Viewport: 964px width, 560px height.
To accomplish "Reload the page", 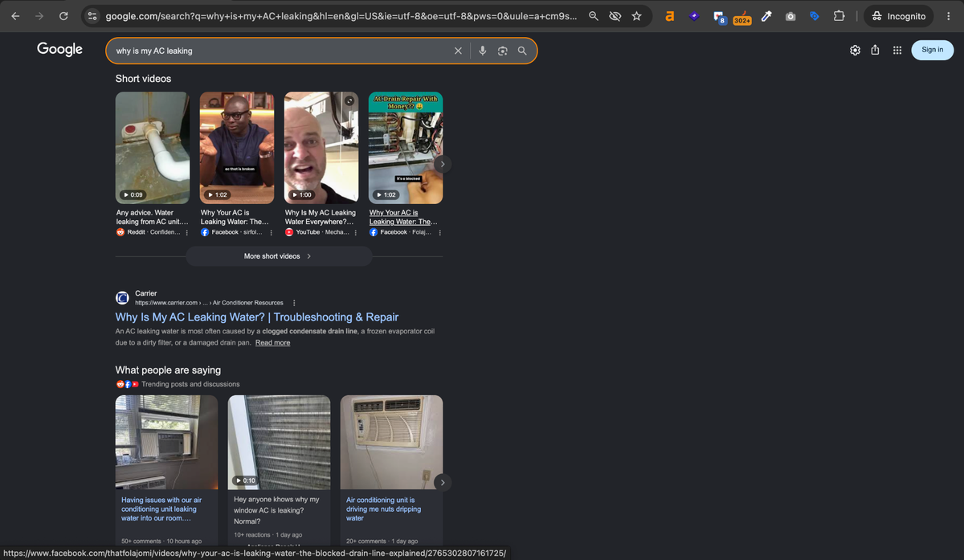I will click(x=63, y=16).
